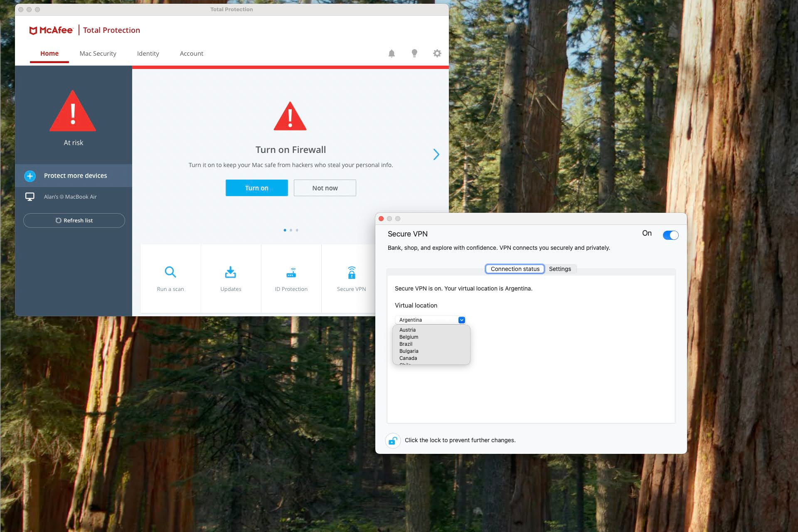The width and height of the screenshot is (798, 532).
Task: Enable the Firewall by clicking Turn on
Action: point(256,187)
